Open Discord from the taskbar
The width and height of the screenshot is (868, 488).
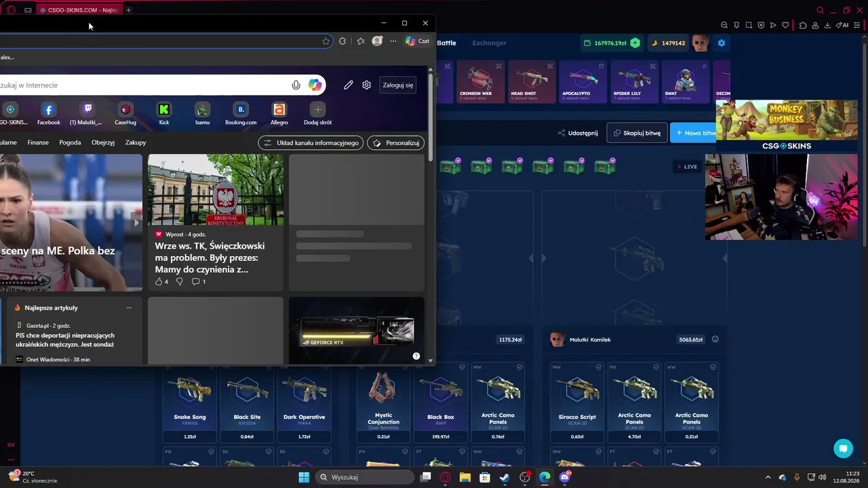click(565, 477)
